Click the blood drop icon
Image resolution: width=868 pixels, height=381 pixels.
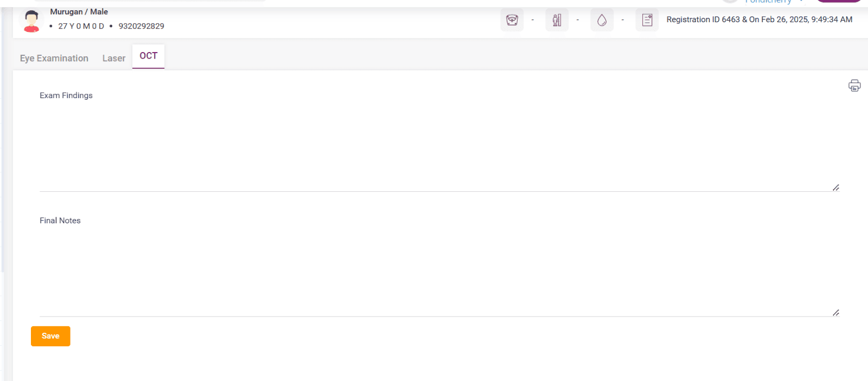(x=602, y=20)
